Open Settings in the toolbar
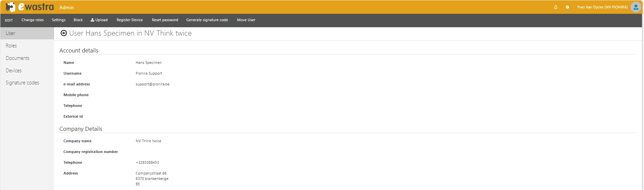 tap(58, 20)
